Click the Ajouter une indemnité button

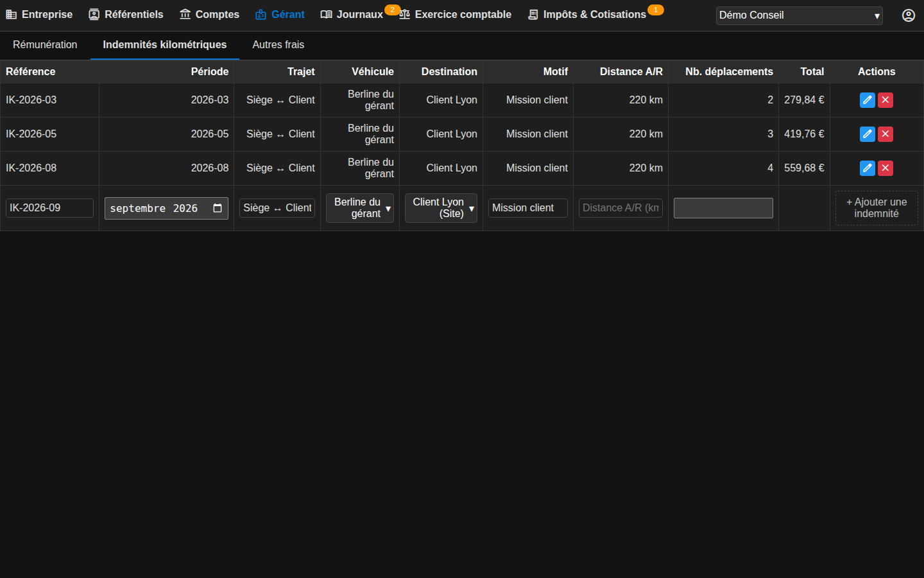(x=877, y=208)
